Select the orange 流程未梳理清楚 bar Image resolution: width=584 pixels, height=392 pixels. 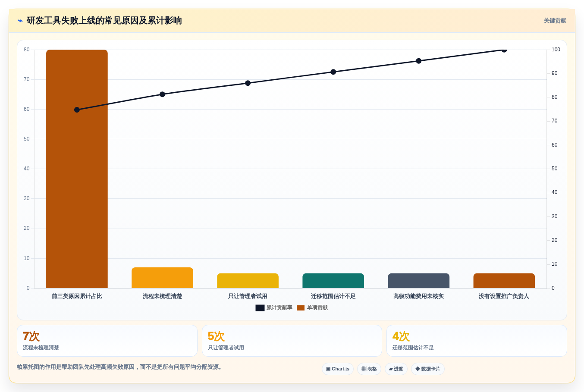pyautogui.click(x=162, y=278)
